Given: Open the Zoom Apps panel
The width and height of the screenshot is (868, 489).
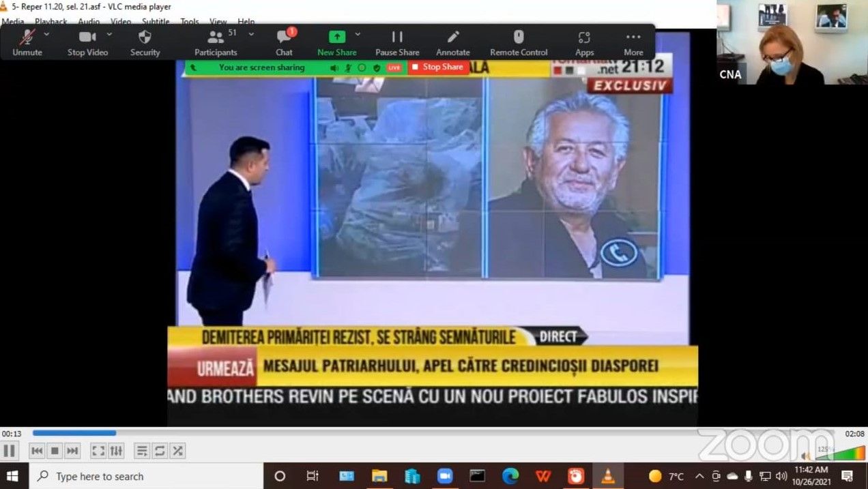Looking at the screenshot, I should 584,42.
